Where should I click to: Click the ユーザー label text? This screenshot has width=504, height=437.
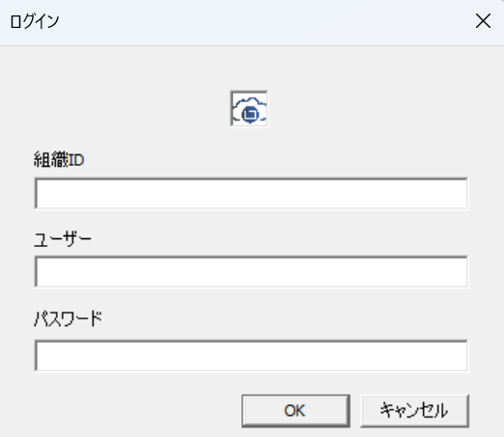pos(63,240)
